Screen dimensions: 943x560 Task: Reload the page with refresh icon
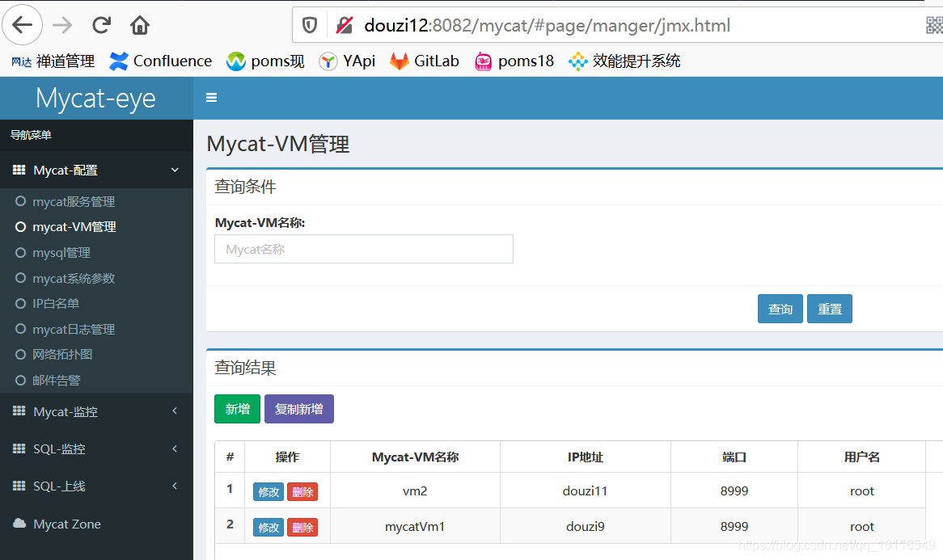[x=101, y=25]
